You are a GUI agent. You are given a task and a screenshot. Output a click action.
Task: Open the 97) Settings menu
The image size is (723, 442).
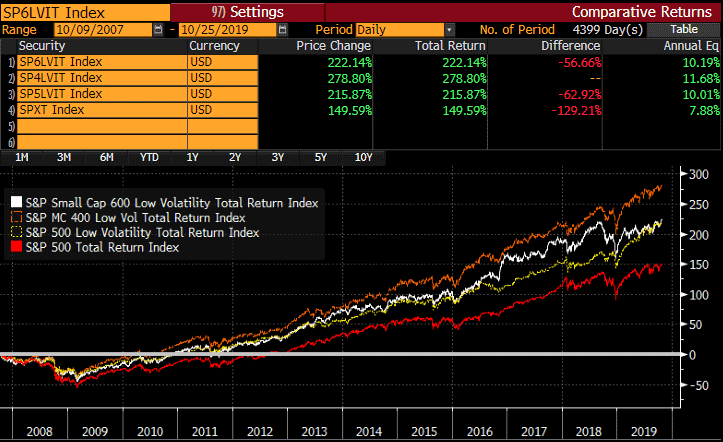248,12
